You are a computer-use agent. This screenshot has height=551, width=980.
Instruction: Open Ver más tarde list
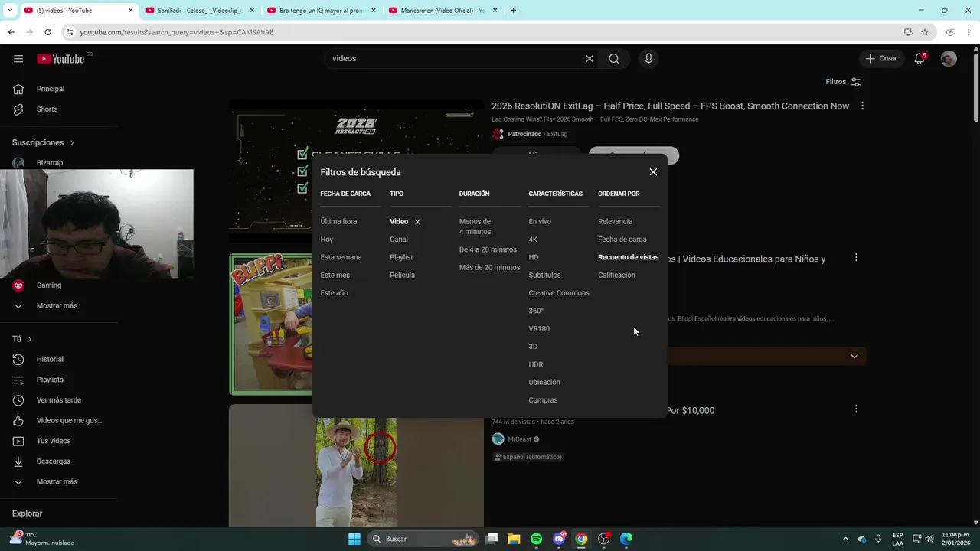(58, 400)
